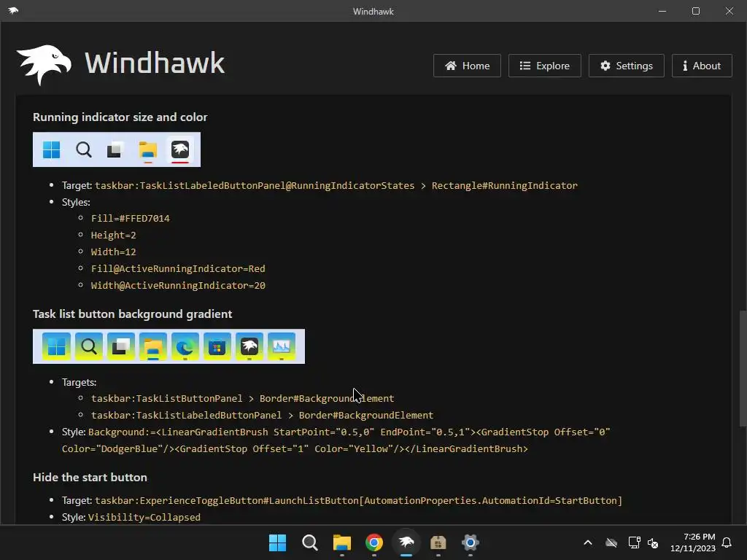This screenshot has height=560, width=747.
Task: Click the Windhawk eagle logo
Action: [x=44, y=65]
